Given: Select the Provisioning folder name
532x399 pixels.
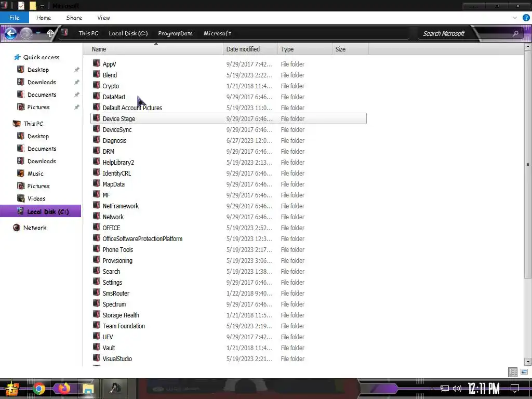Looking at the screenshot, I should (117, 261).
